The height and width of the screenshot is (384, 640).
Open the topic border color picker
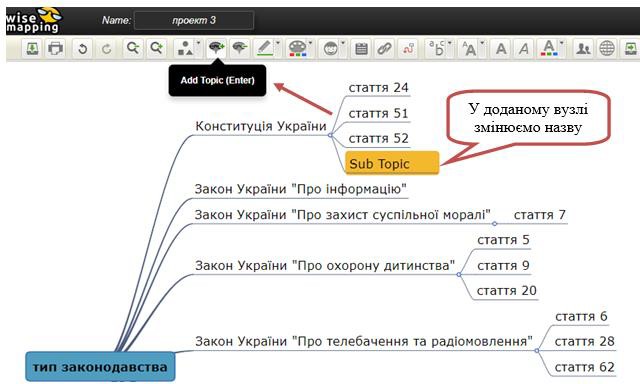[267, 49]
